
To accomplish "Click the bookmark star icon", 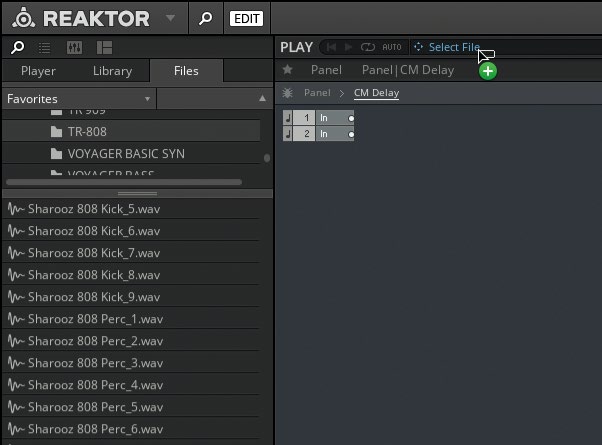I will pyautogui.click(x=288, y=70).
